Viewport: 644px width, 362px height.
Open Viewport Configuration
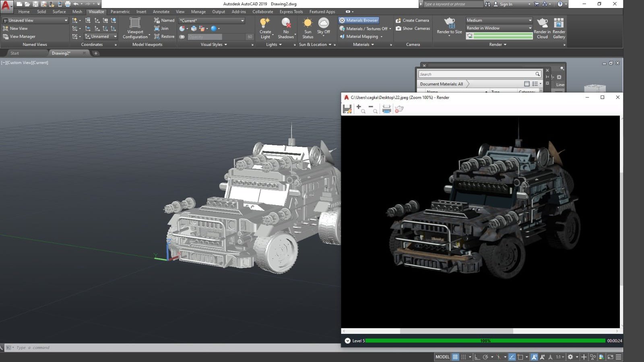click(x=135, y=23)
